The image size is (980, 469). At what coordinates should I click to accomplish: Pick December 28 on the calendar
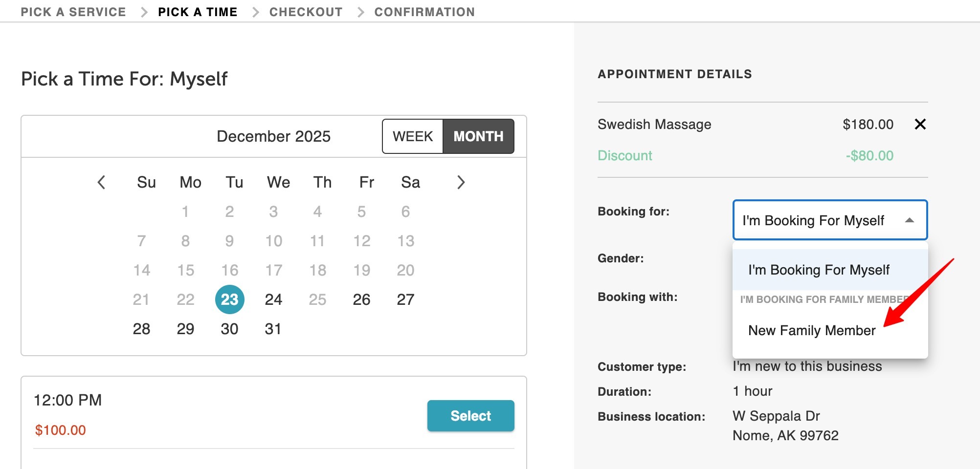(x=141, y=329)
